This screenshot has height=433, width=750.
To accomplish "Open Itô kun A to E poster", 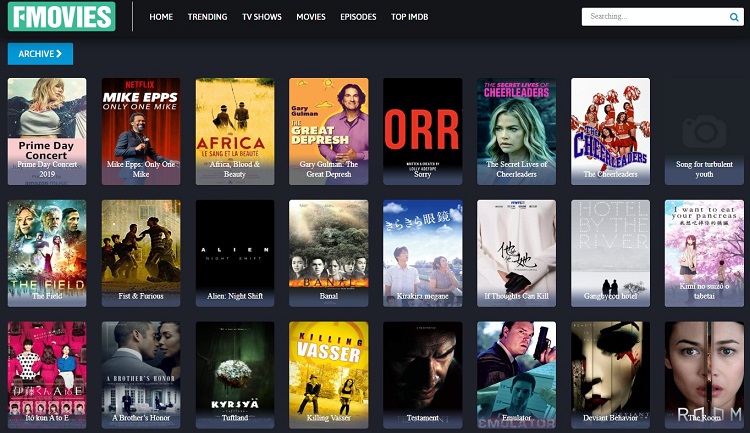I will pos(47,375).
